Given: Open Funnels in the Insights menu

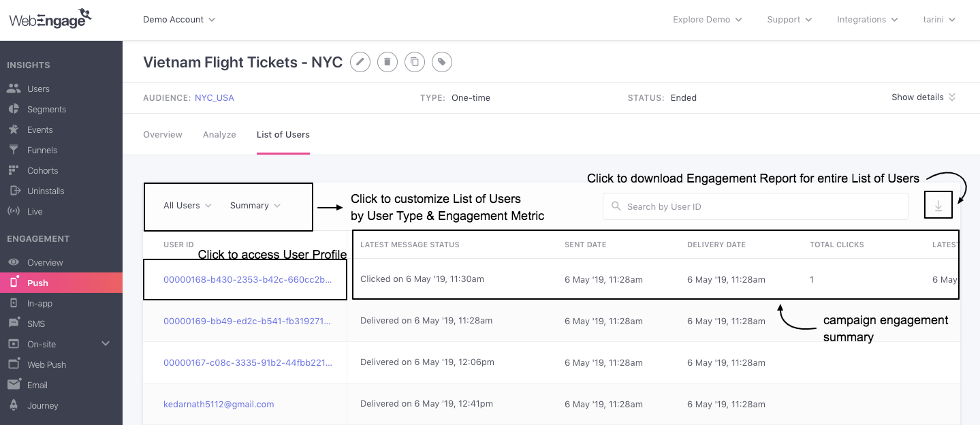Looking at the screenshot, I should (42, 150).
